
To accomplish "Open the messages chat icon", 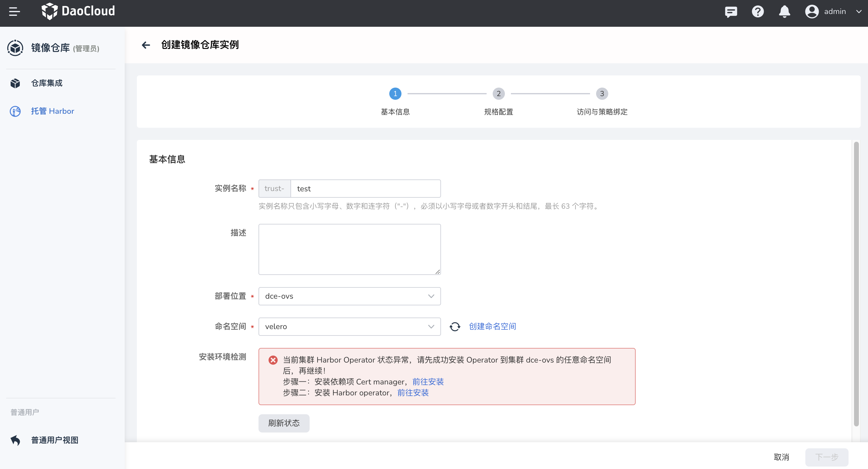I will pos(731,12).
